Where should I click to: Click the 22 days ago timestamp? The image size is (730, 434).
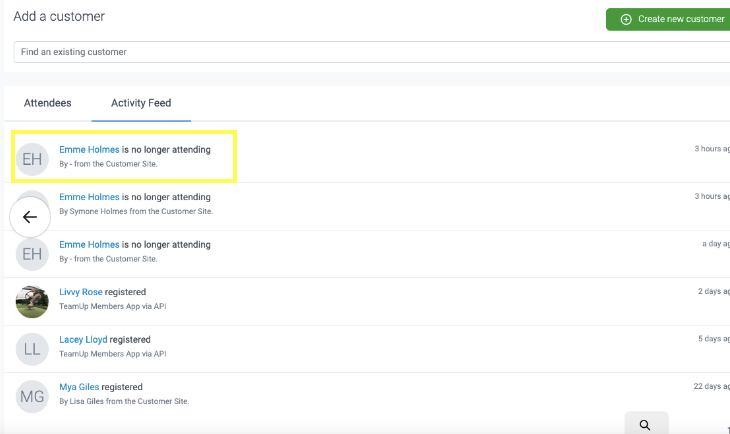point(711,387)
